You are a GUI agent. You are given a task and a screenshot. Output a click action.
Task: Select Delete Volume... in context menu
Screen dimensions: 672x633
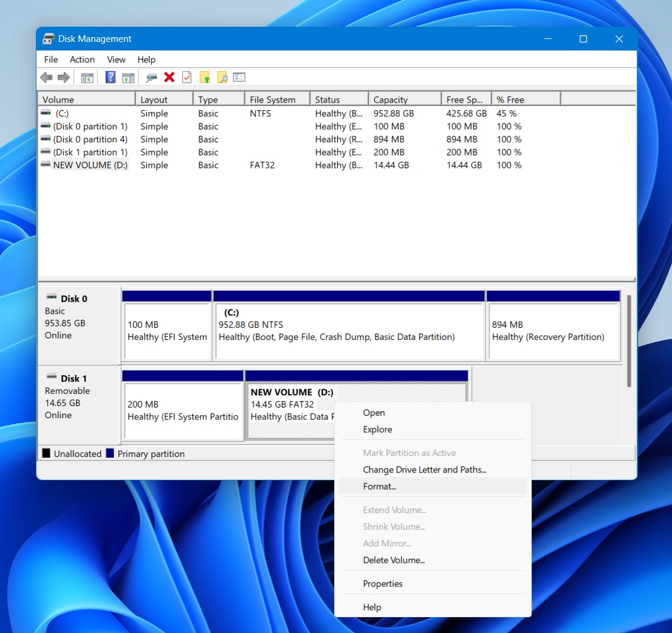click(x=433, y=560)
